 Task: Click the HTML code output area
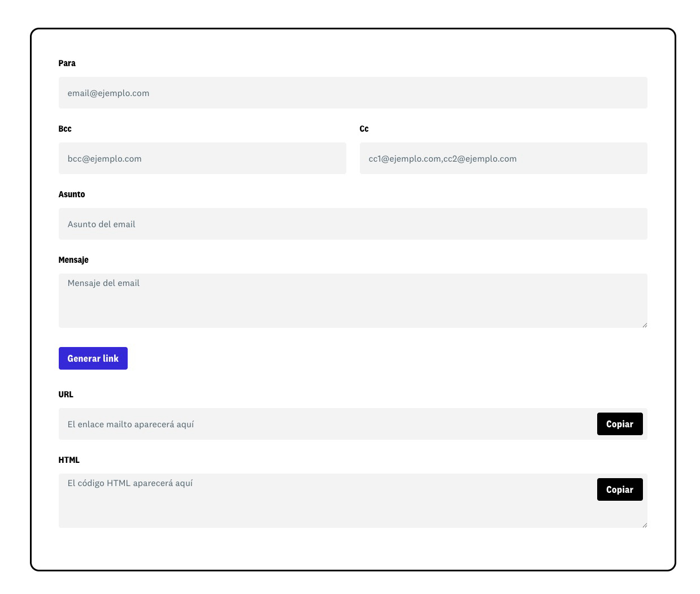[x=327, y=501]
